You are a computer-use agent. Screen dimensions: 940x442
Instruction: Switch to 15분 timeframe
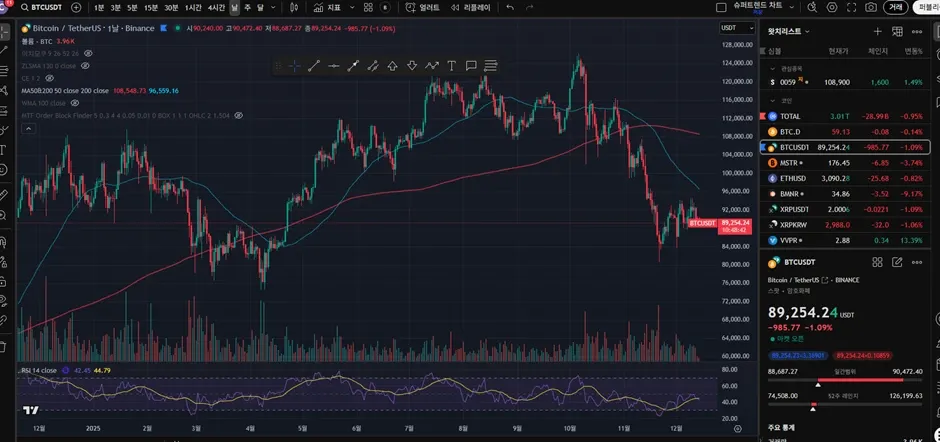click(151, 7)
